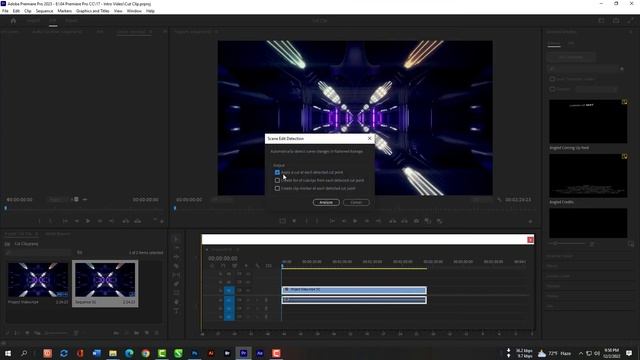Select the Hand tool
640x360 pixels.
176,302
